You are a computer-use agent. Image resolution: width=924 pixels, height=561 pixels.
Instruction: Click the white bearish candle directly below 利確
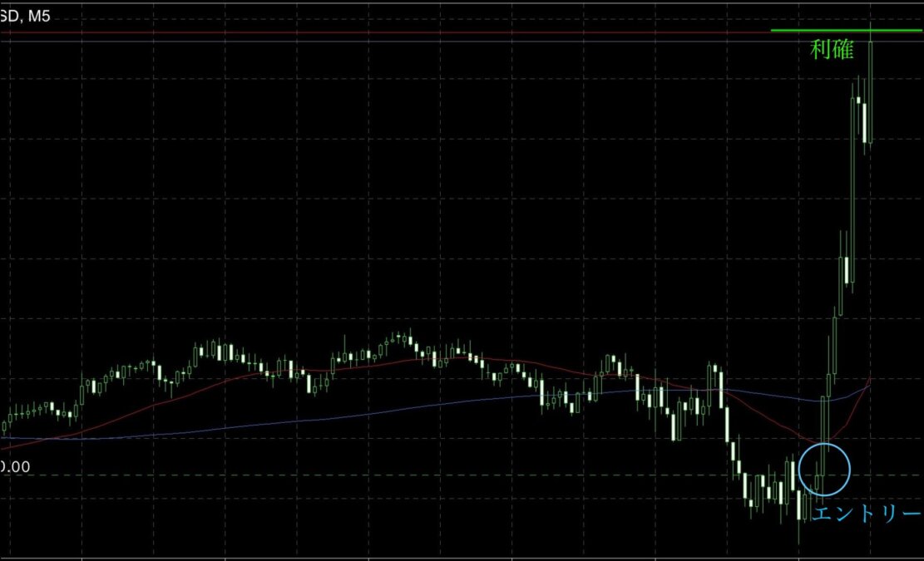pos(865,122)
